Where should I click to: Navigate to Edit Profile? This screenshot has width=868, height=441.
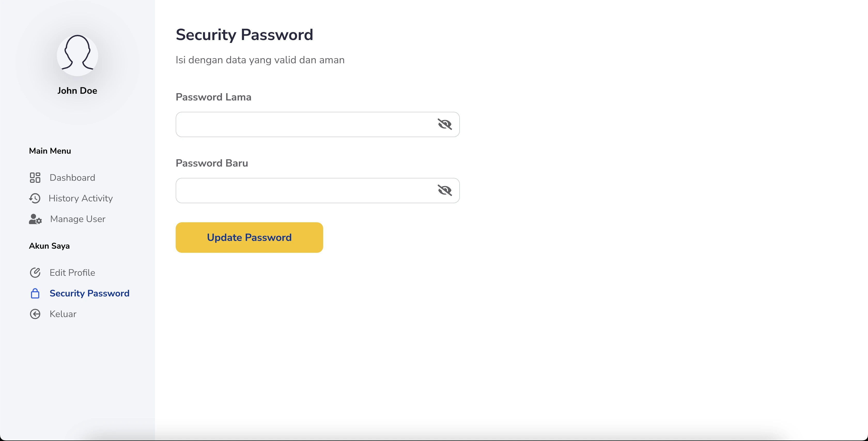point(72,273)
